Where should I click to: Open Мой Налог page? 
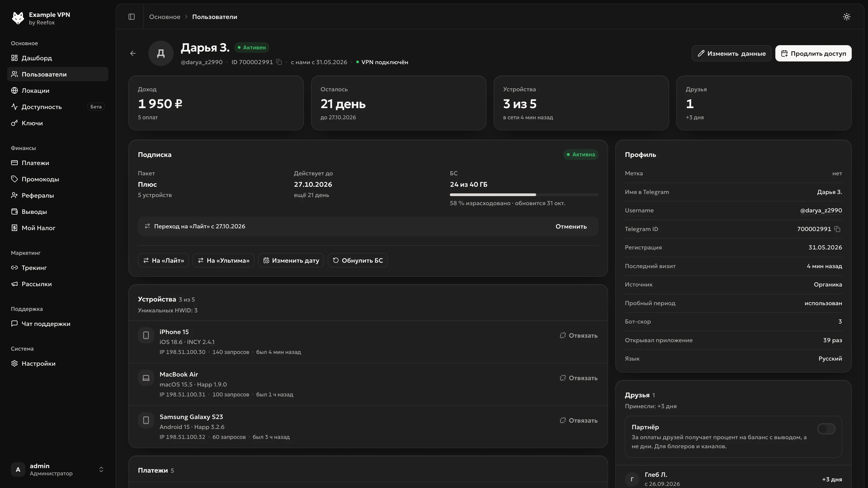point(58,228)
